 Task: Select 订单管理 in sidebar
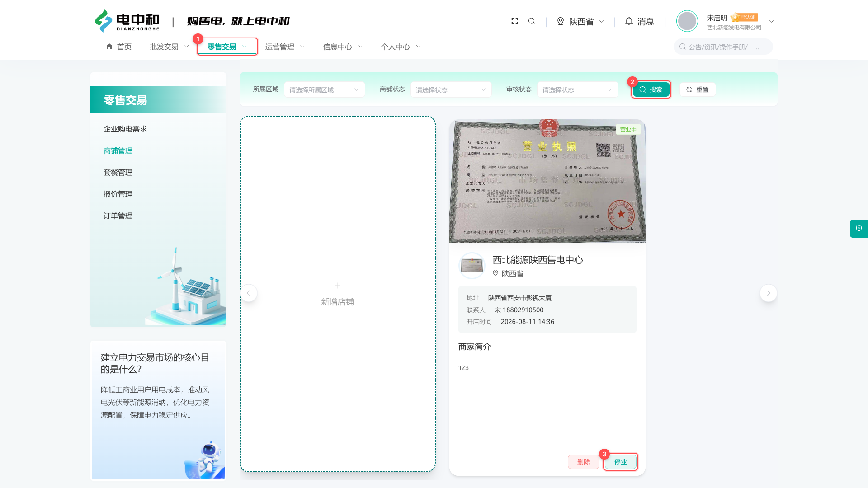[118, 216]
